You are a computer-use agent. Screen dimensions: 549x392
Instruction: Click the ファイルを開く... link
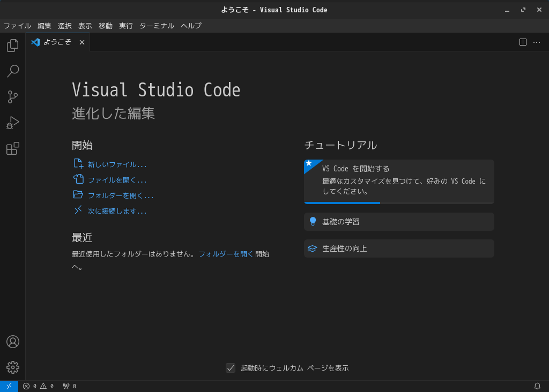pyautogui.click(x=117, y=180)
